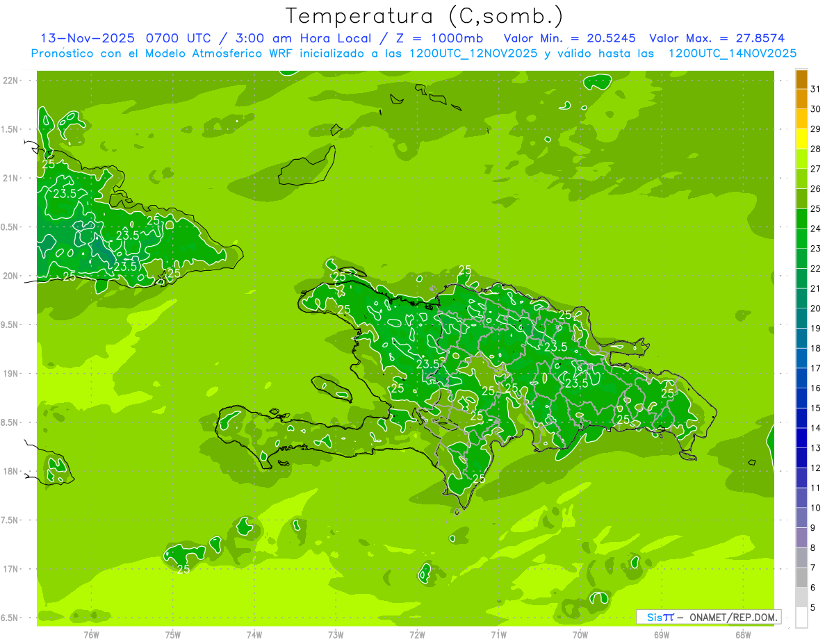834x644 pixels.
Task: Click legend value '29'
Action: click(x=816, y=129)
